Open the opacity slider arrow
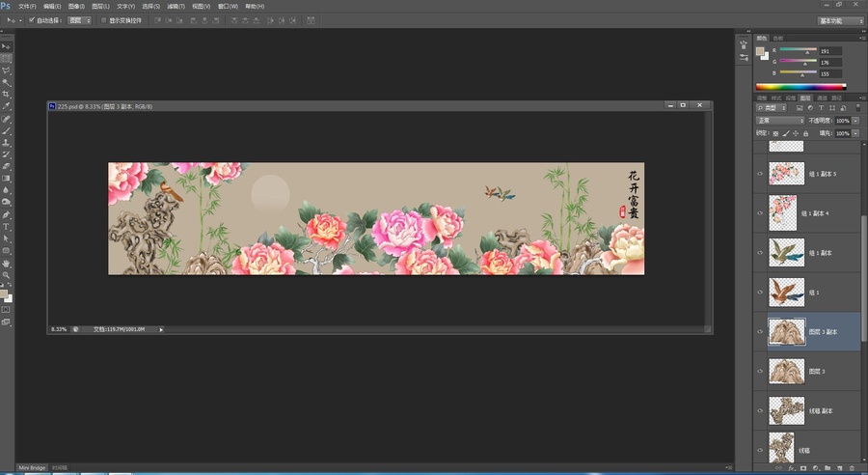Image resolution: width=868 pixels, height=475 pixels. (x=855, y=121)
